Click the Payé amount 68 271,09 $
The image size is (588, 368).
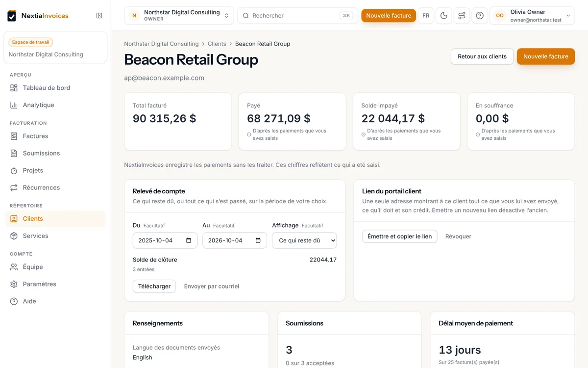pos(279,118)
